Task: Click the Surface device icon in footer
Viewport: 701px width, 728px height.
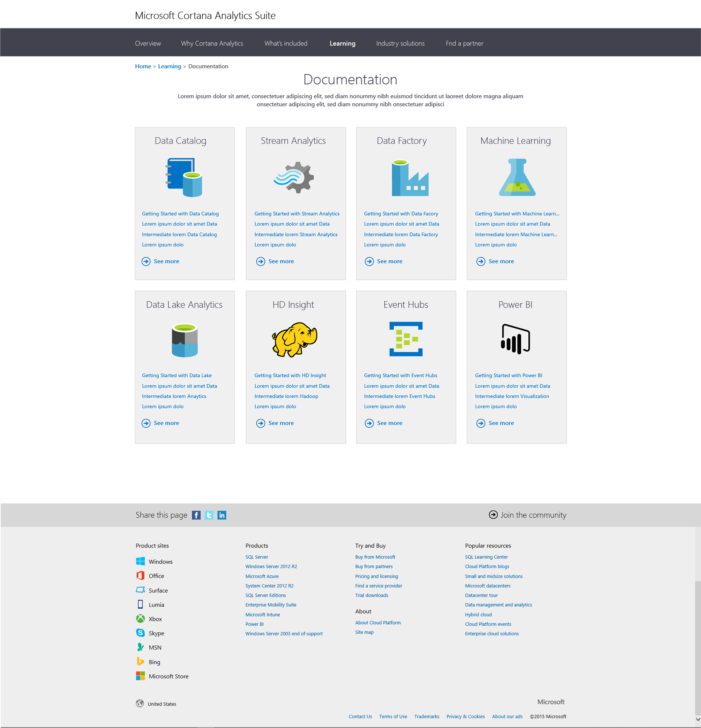Action: [x=140, y=590]
